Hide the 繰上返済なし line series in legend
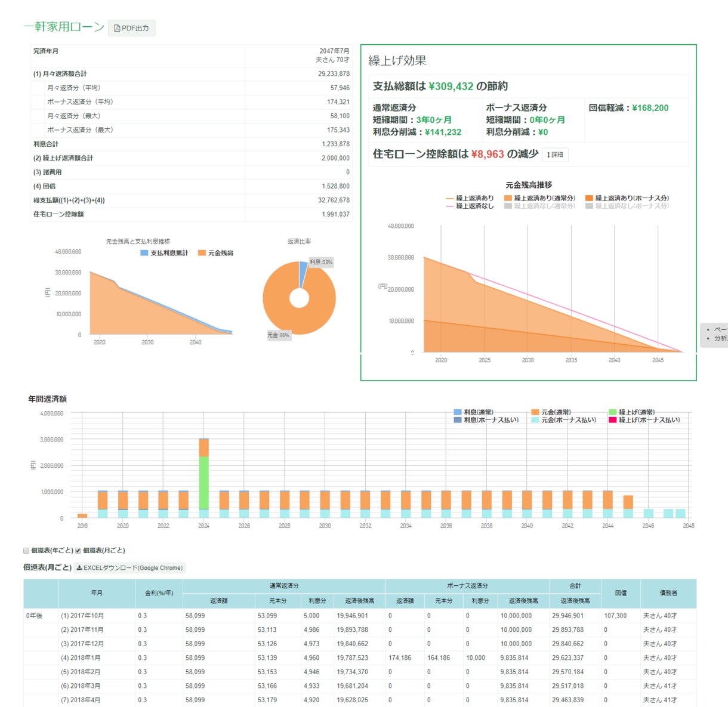The image size is (728, 707). click(x=470, y=206)
